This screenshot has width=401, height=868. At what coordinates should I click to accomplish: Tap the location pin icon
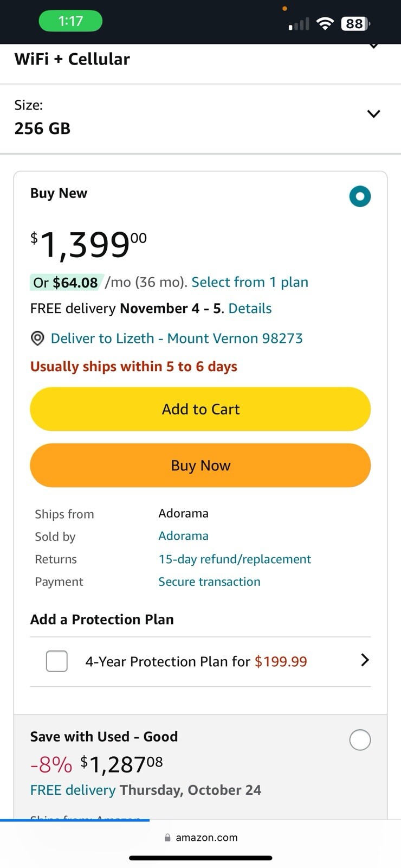tap(37, 339)
